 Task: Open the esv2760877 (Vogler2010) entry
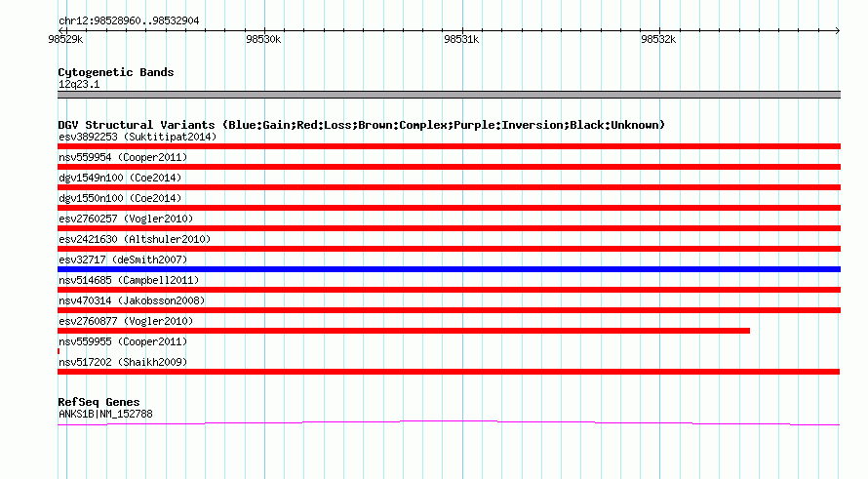tap(126, 321)
